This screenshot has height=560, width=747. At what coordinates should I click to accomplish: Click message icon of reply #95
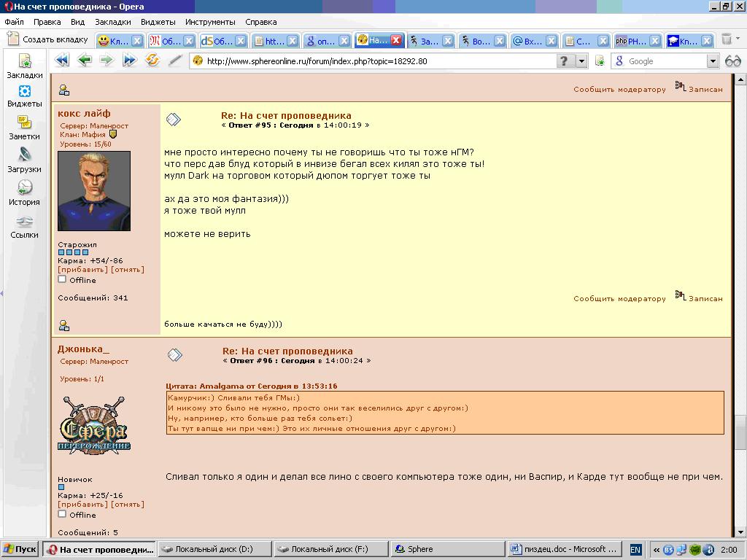click(x=174, y=119)
